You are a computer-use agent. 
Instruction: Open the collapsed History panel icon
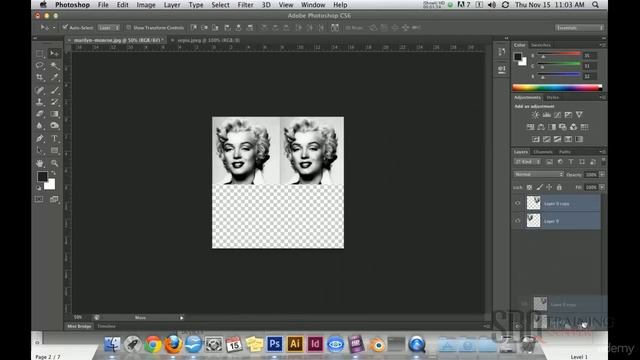pyautogui.click(x=502, y=52)
